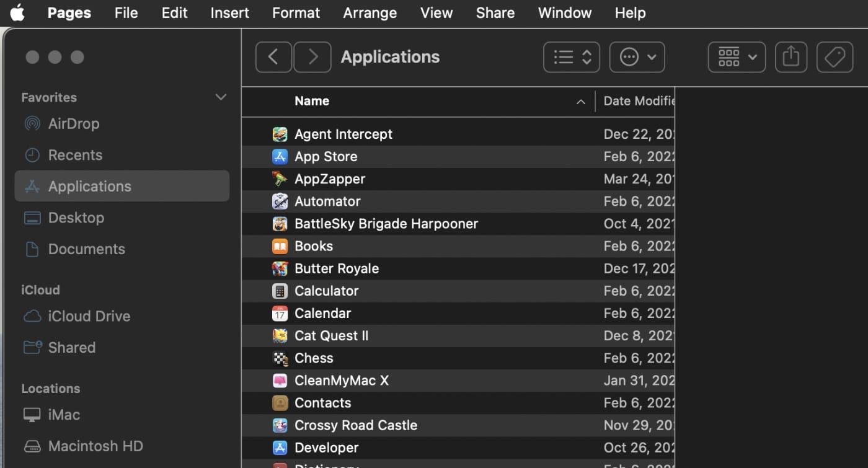Click the Pages menu
The width and height of the screenshot is (868, 468).
click(x=69, y=12)
